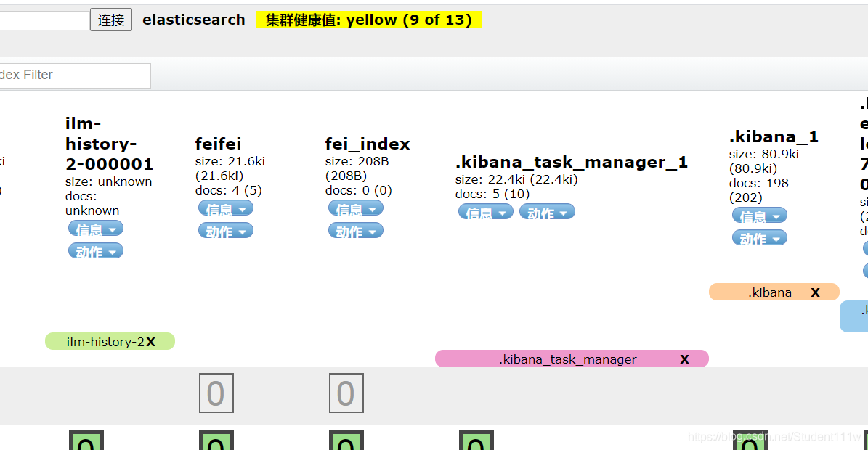This screenshot has height=450, width=868.
Task: Click the orange .kibana alias tag
Action: 774,292
